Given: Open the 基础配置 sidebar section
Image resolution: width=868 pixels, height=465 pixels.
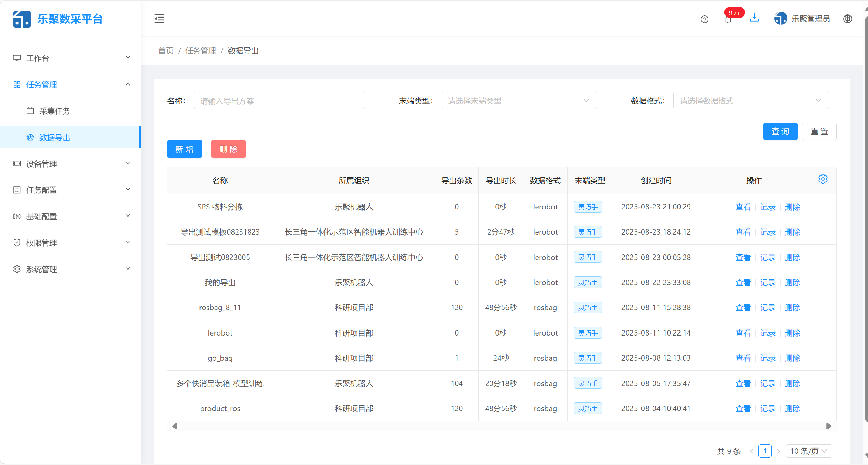Looking at the screenshot, I should tap(41, 216).
